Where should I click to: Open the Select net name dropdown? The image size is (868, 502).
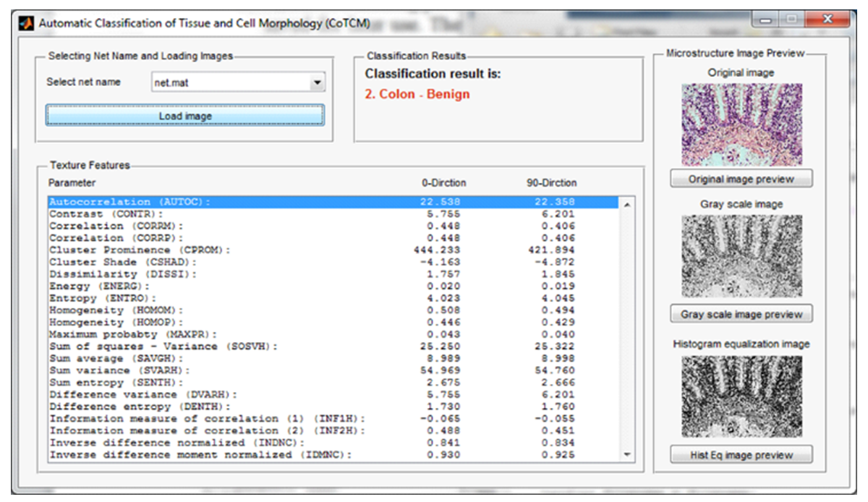pyautogui.click(x=317, y=83)
